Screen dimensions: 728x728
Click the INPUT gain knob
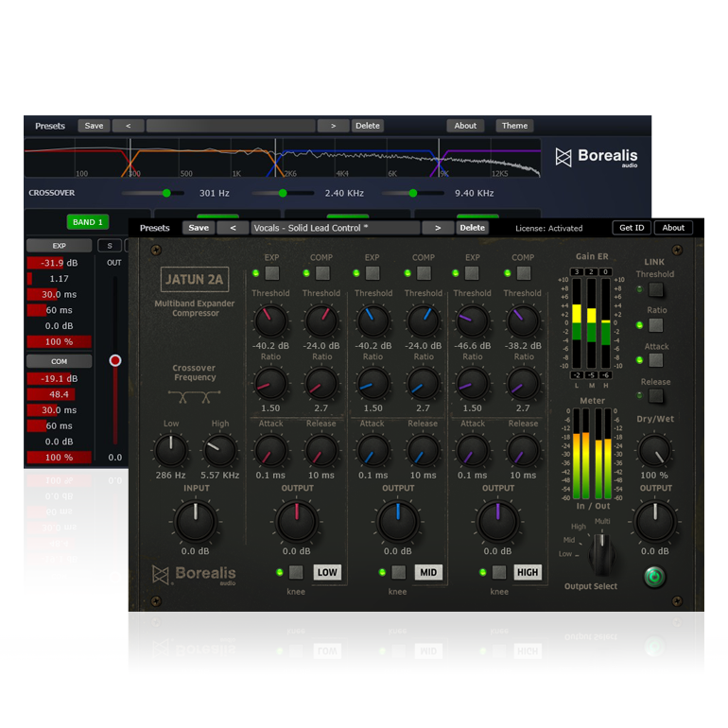coord(196,521)
